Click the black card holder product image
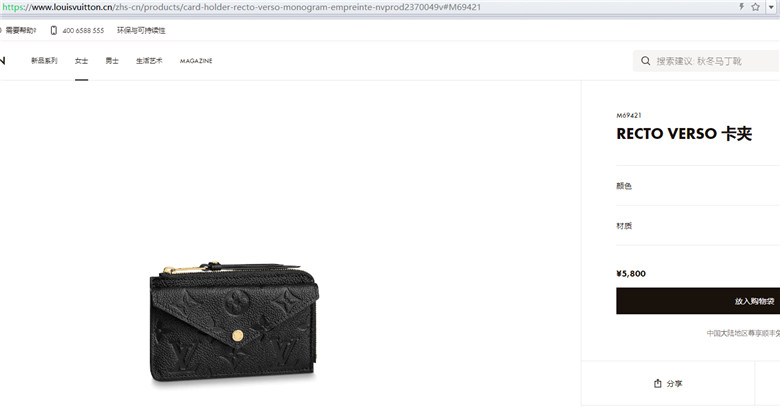780x408 pixels. [x=234, y=322]
